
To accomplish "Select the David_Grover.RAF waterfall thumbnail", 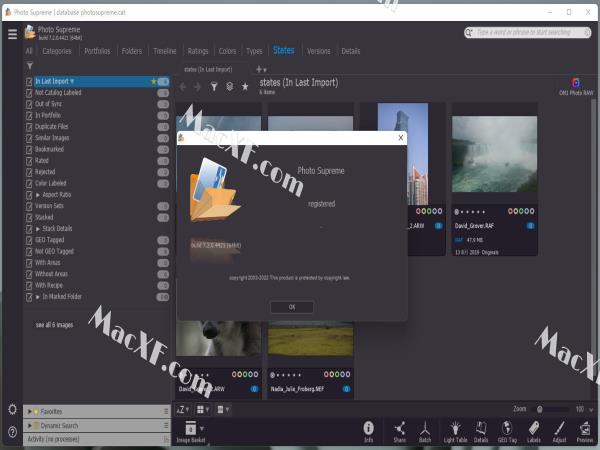I will pyautogui.click(x=494, y=154).
